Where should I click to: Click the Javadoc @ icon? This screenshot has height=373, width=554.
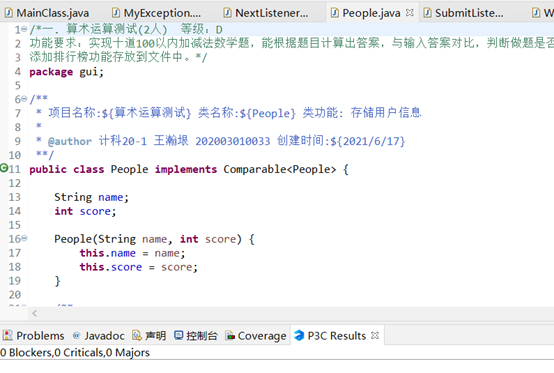pyautogui.click(x=76, y=335)
